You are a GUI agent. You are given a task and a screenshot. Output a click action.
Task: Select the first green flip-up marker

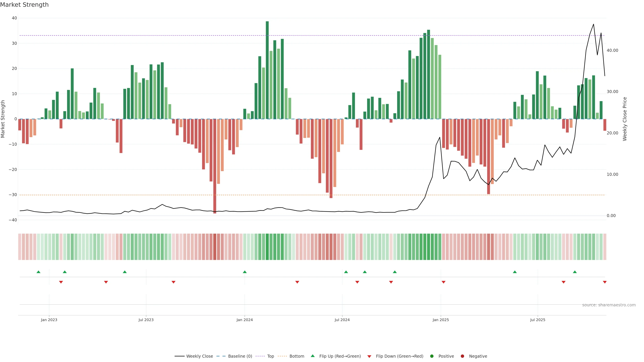coord(39,272)
